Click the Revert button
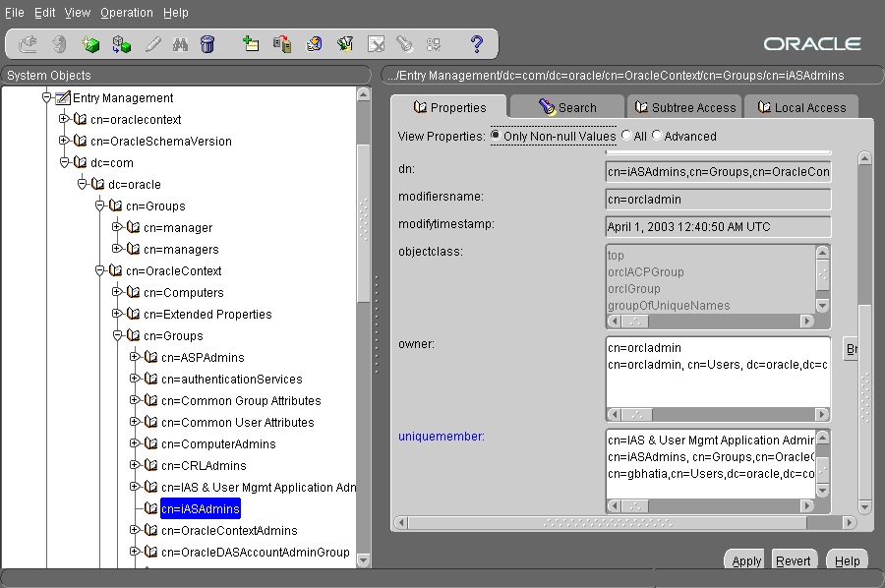This screenshot has width=885, height=588. (794, 559)
